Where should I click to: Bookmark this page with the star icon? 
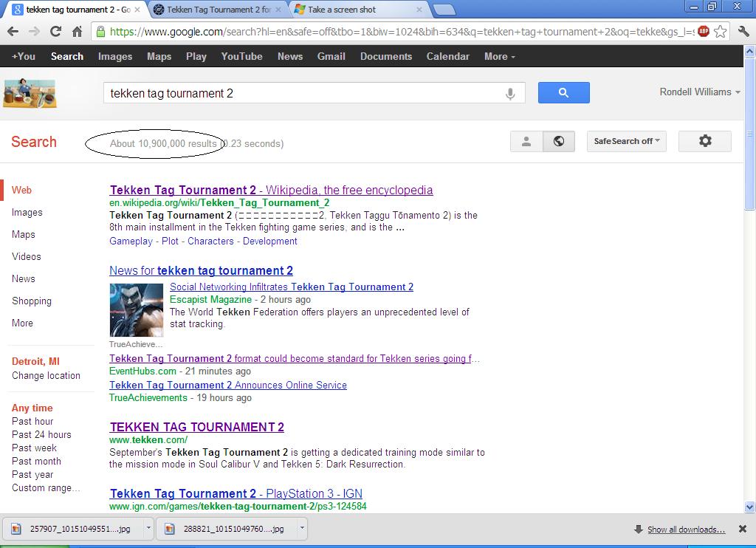click(x=721, y=32)
